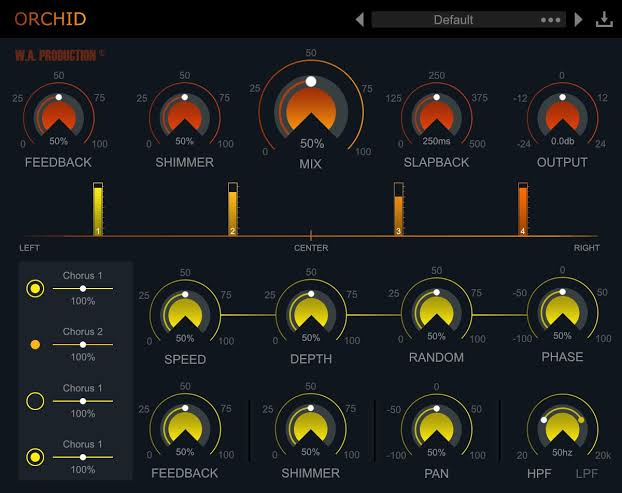Click the save preset download icon
Image resolution: width=622 pixels, height=493 pixels.
(604, 20)
